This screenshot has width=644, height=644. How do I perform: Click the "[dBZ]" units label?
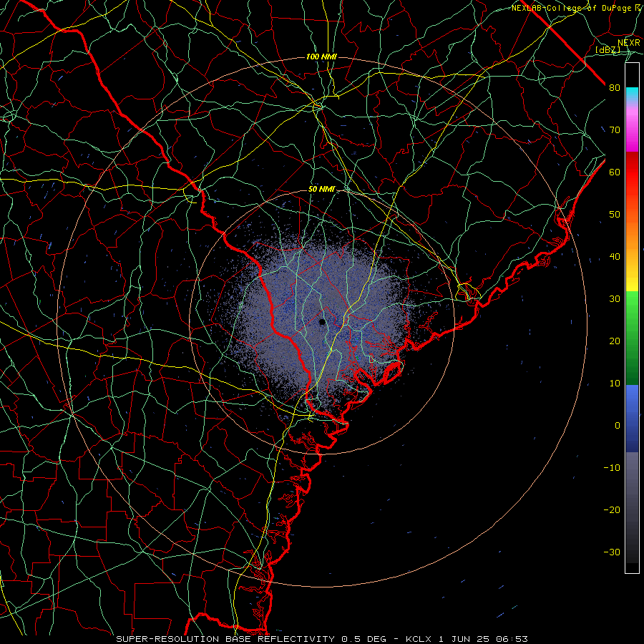click(x=608, y=50)
